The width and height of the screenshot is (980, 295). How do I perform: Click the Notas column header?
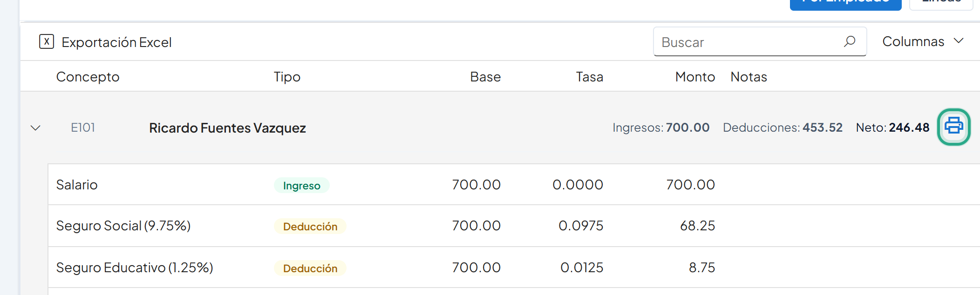749,77
